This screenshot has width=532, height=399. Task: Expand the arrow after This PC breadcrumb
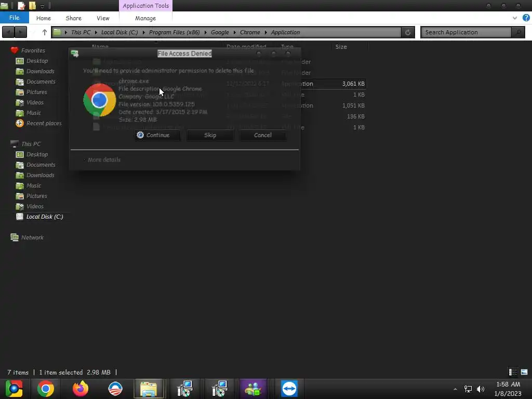click(96, 32)
